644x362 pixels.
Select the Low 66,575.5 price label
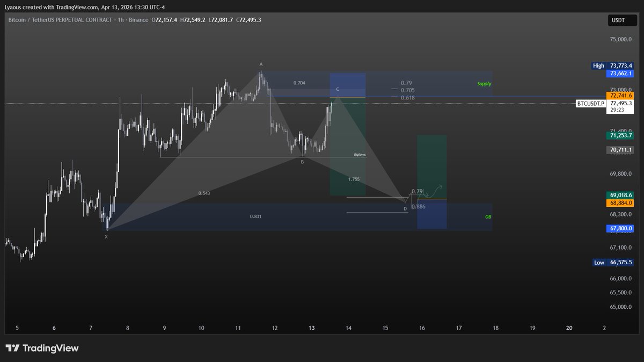pos(612,263)
